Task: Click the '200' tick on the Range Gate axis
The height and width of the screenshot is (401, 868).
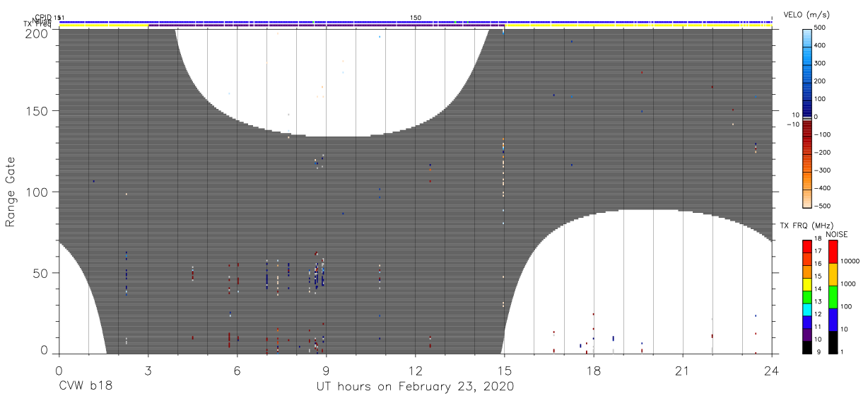Action: coord(35,33)
